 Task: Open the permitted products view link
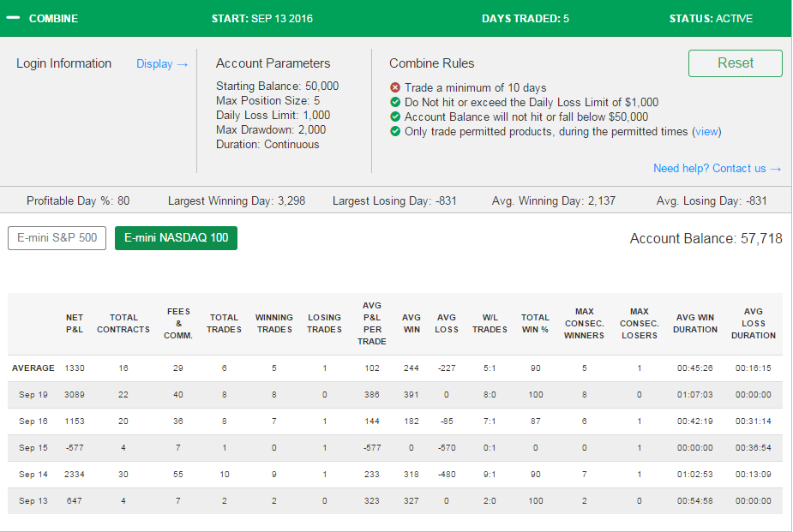tap(706, 132)
